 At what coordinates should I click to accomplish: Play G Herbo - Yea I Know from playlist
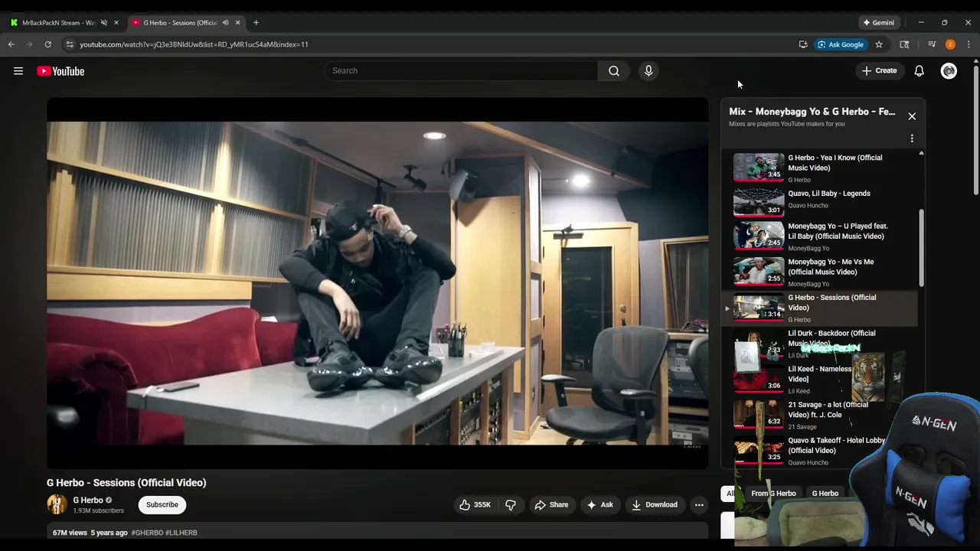(x=819, y=168)
